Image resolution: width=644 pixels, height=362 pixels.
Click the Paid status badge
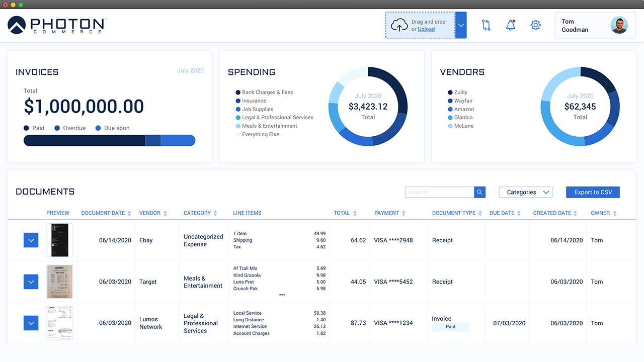click(x=451, y=327)
